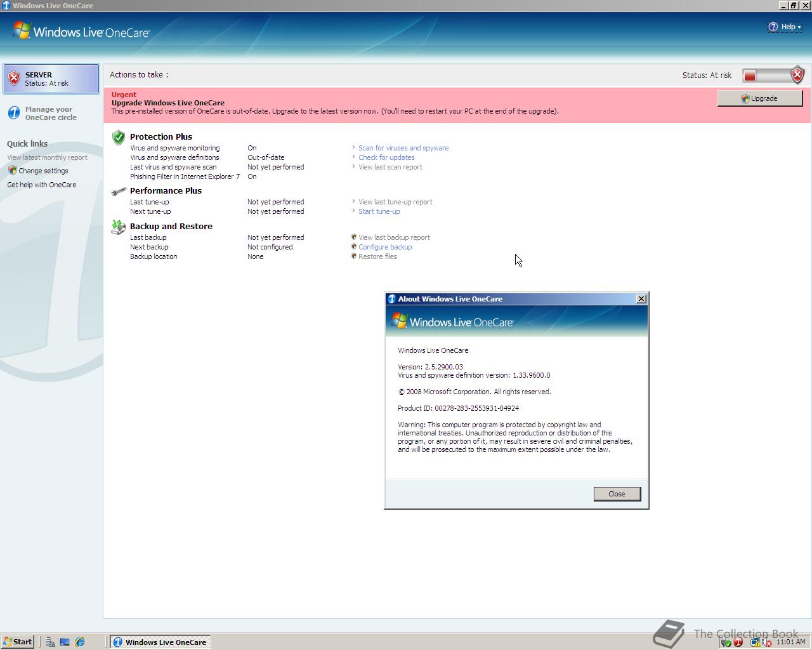The height and width of the screenshot is (650, 812).
Task: Start Scan for viruses and spyware
Action: pos(403,148)
